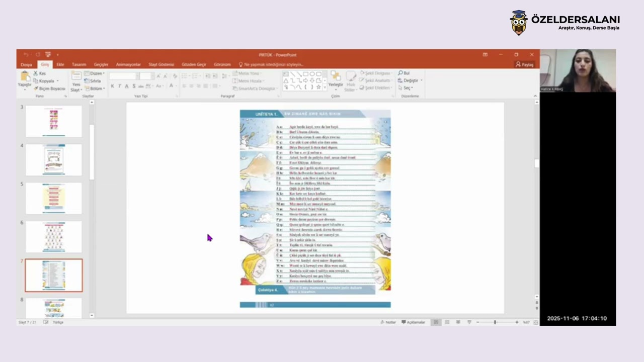Switch to the Ekle tab
This screenshot has height=362, width=644.
pos(60,64)
